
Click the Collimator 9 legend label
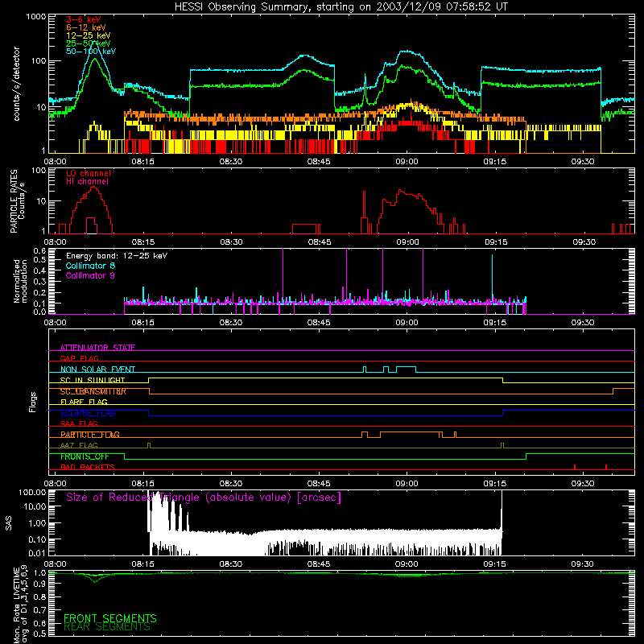(x=90, y=275)
